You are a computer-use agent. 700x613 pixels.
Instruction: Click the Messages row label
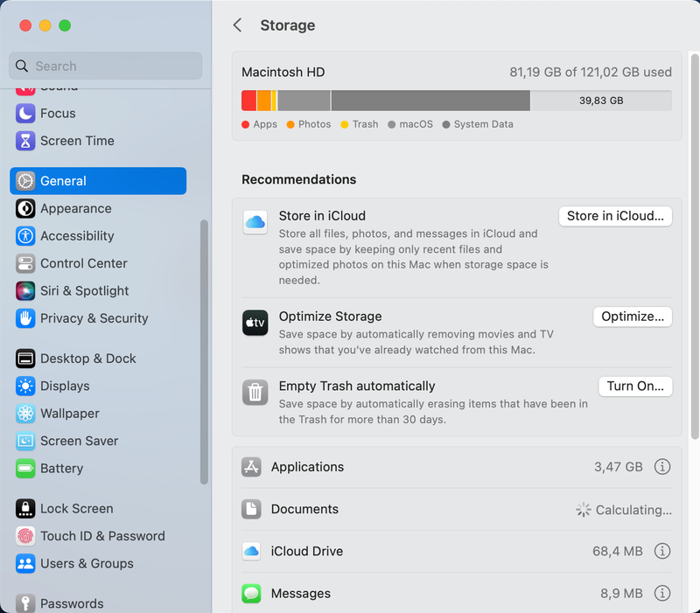pyautogui.click(x=301, y=594)
